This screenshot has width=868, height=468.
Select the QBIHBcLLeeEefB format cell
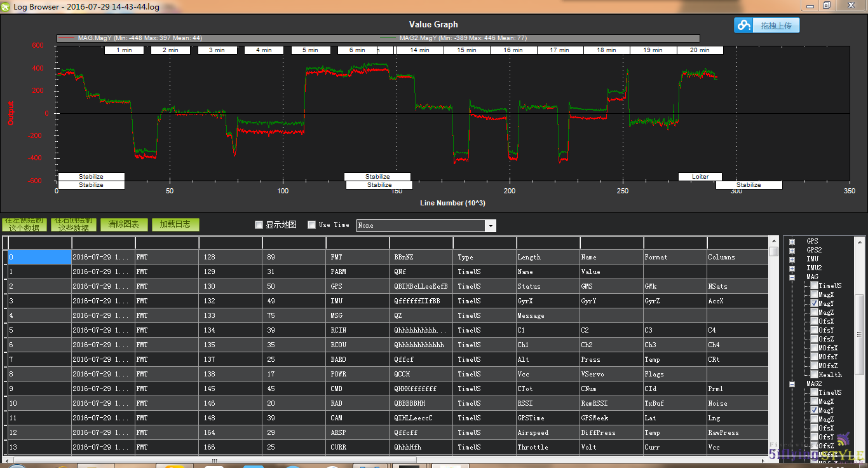[x=421, y=286]
